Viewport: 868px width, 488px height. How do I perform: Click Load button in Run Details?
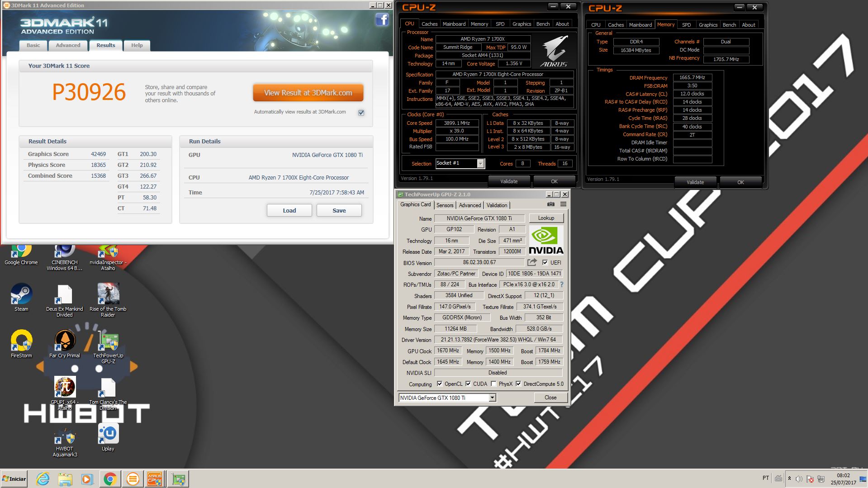(289, 210)
